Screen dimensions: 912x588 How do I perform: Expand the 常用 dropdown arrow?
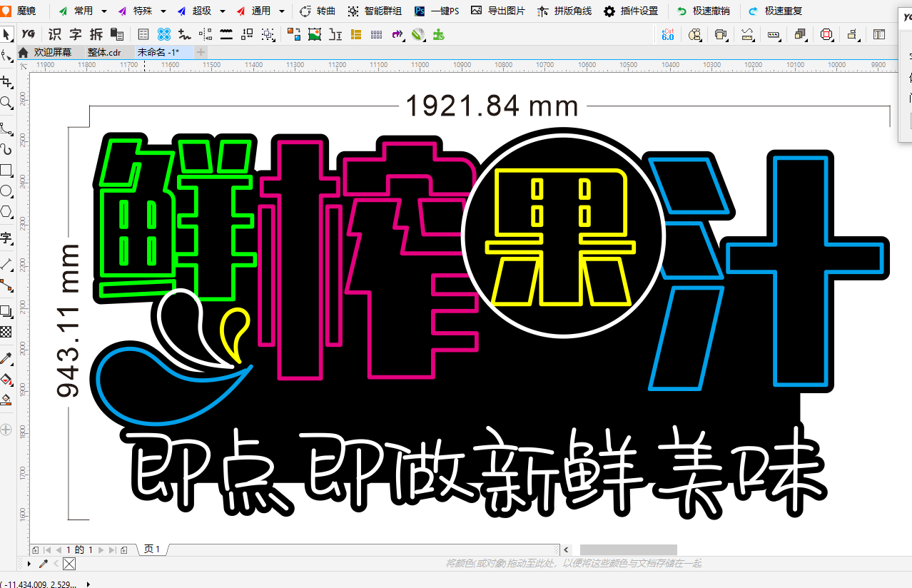click(104, 11)
